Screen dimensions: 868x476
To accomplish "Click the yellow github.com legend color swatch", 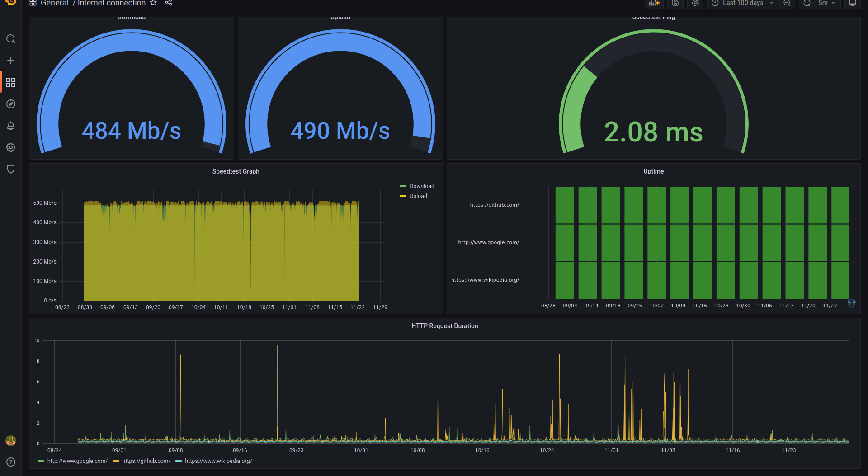I will pos(116,461).
